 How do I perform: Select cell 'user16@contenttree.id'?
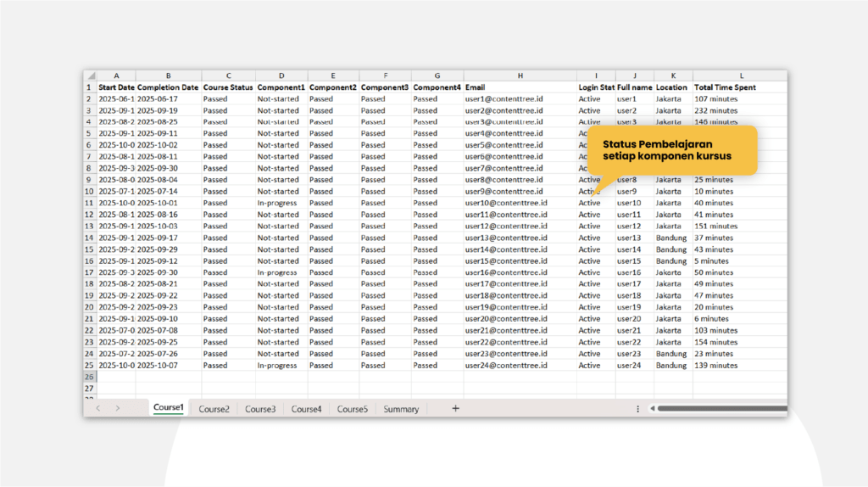[x=520, y=272]
